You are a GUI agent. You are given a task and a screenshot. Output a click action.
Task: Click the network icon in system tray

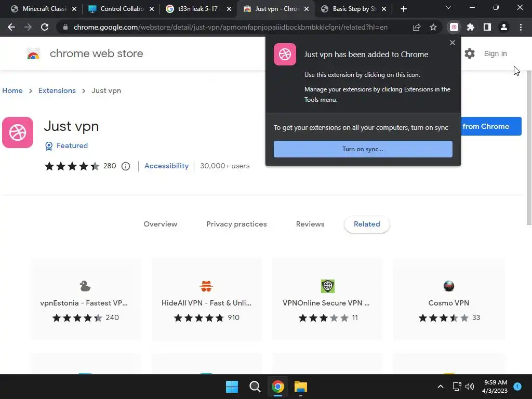point(457,387)
